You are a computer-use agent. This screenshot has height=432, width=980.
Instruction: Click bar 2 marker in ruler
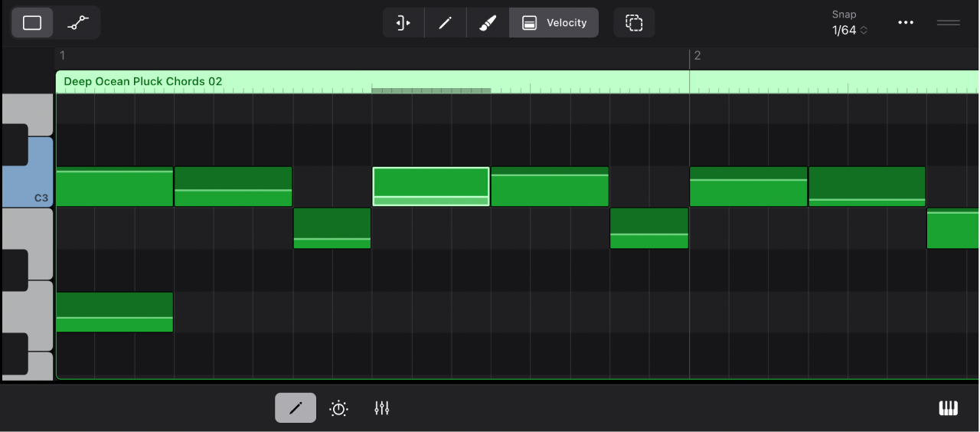[697, 56]
